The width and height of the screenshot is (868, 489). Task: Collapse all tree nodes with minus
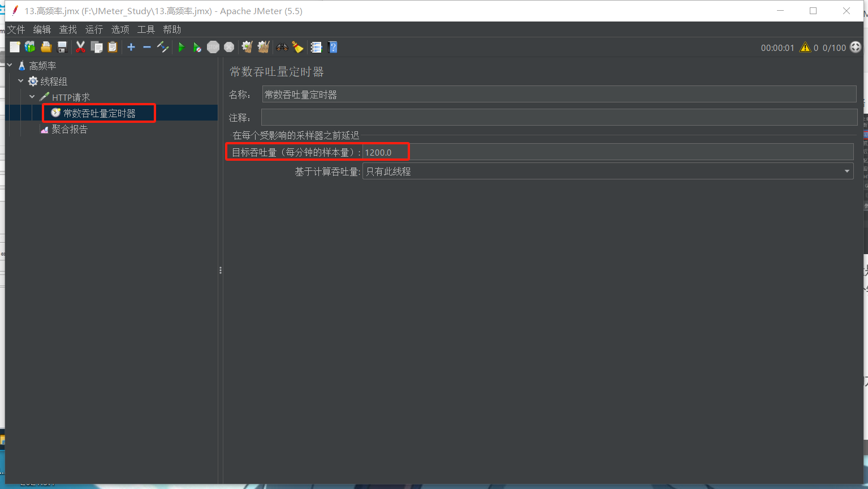tap(147, 48)
